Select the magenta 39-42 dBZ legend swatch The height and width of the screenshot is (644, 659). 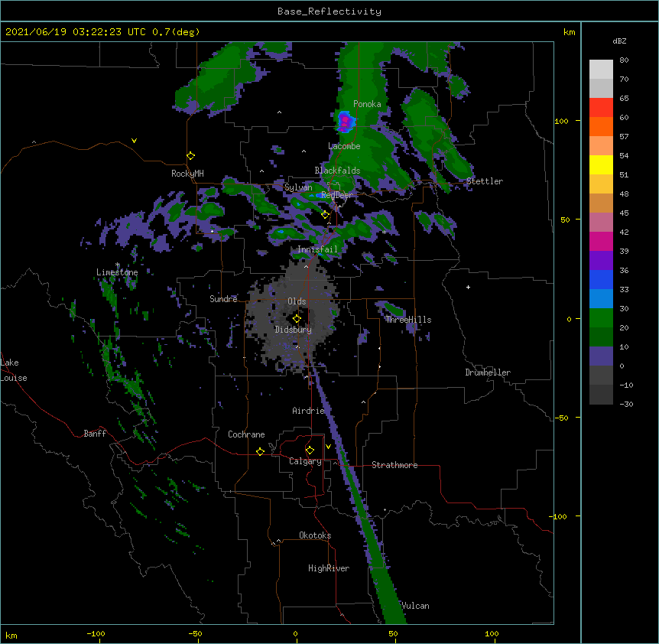(601, 241)
